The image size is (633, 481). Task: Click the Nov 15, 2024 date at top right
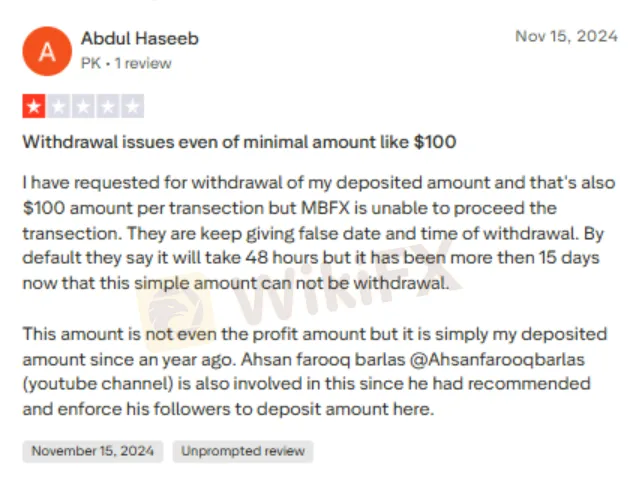pos(565,36)
